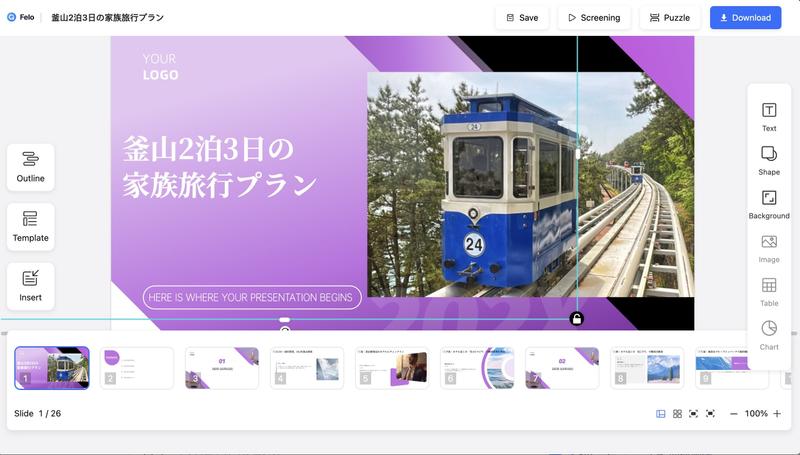This screenshot has height=455, width=800.
Task: Expand the Template panel
Action: 30,226
